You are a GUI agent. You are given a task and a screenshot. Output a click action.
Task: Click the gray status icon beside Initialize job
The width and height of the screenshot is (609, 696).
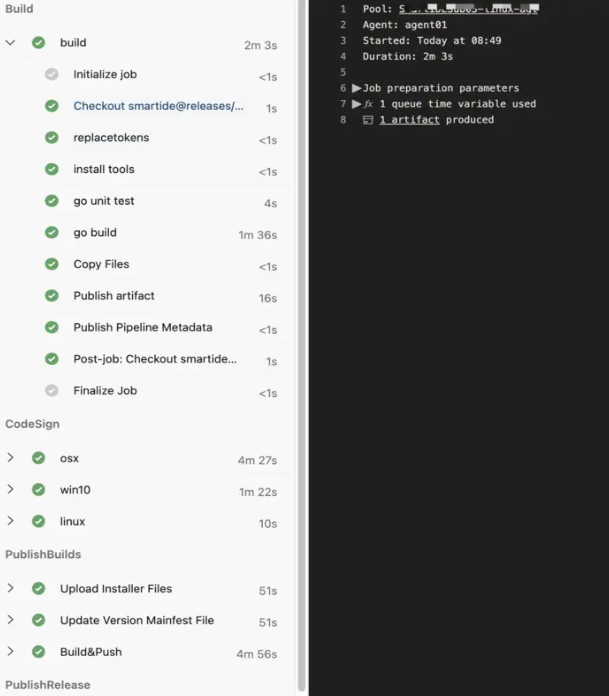pos(52,75)
